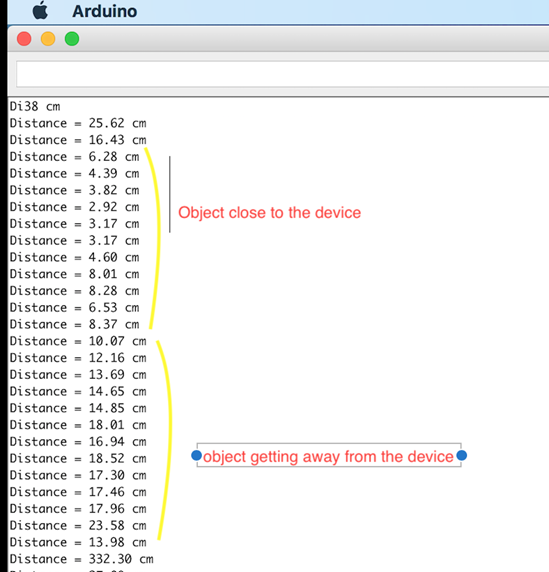Click the line 'Distance = 25.62 cm'

click(78, 123)
